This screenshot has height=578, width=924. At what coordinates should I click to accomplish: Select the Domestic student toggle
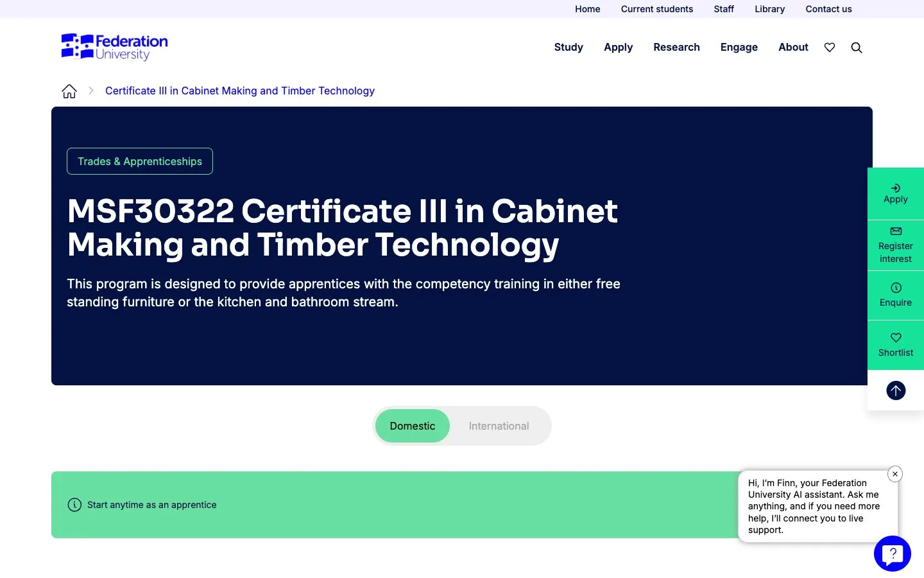413,426
